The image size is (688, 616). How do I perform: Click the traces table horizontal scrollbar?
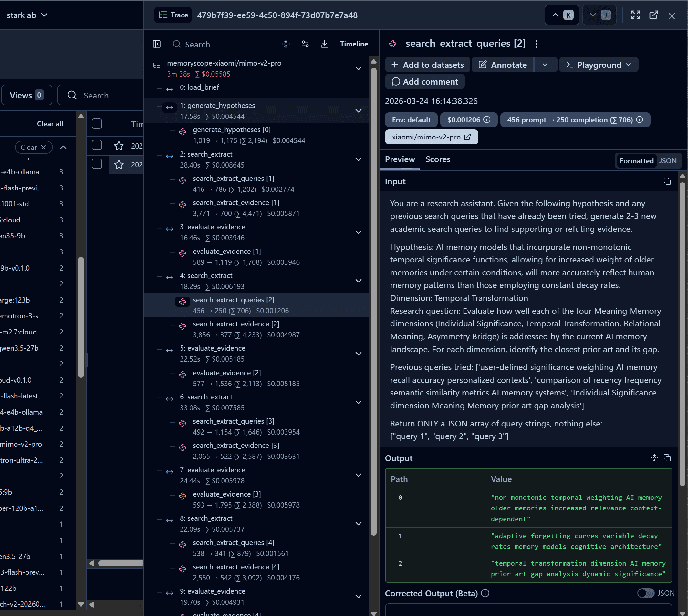click(x=120, y=563)
